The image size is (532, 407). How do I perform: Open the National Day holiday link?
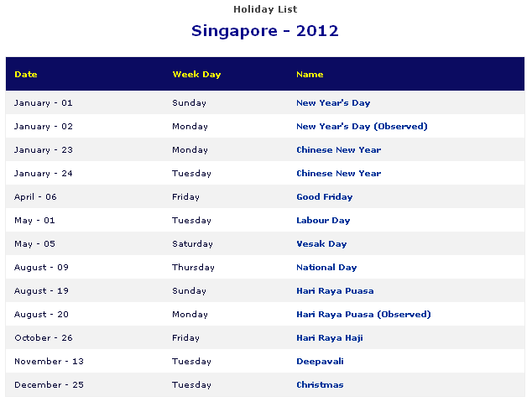[326, 267]
